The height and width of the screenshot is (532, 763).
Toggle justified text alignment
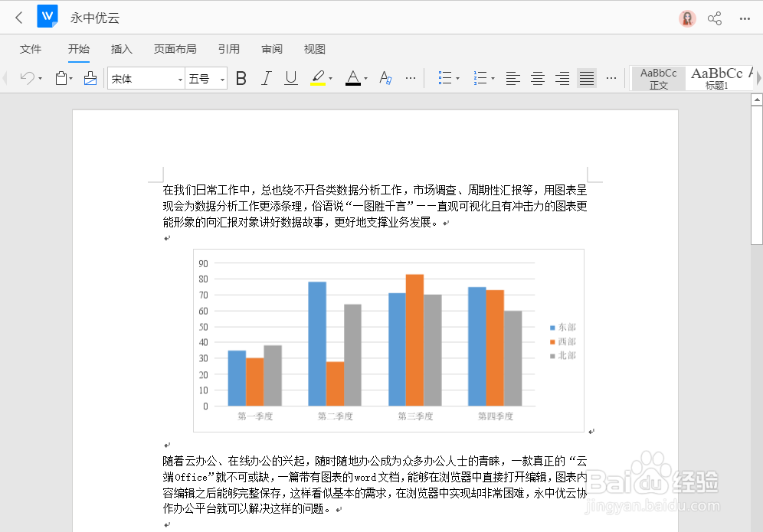(x=587, y=78)
